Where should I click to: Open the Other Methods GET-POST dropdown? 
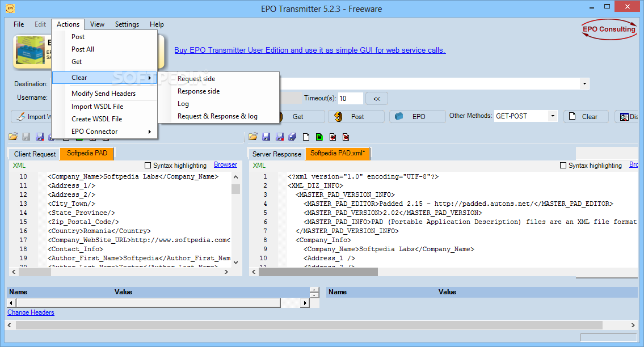click(x=553, y=116)
